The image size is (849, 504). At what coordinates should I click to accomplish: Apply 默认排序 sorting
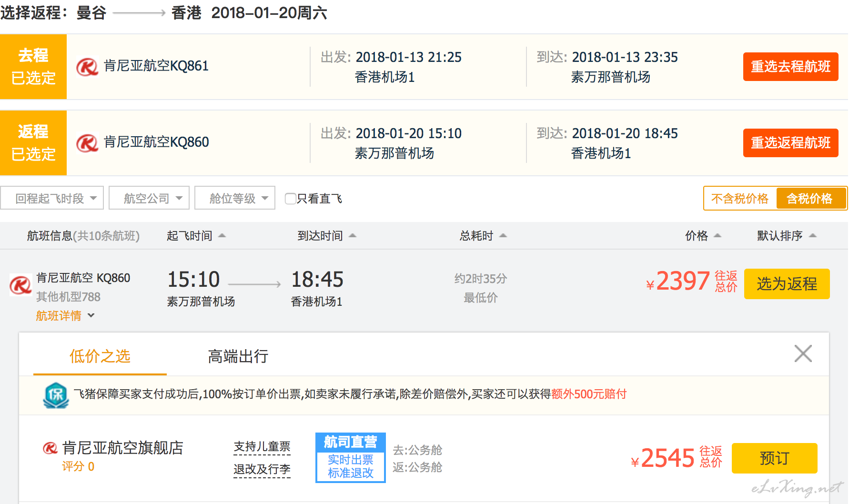(787, 236)
